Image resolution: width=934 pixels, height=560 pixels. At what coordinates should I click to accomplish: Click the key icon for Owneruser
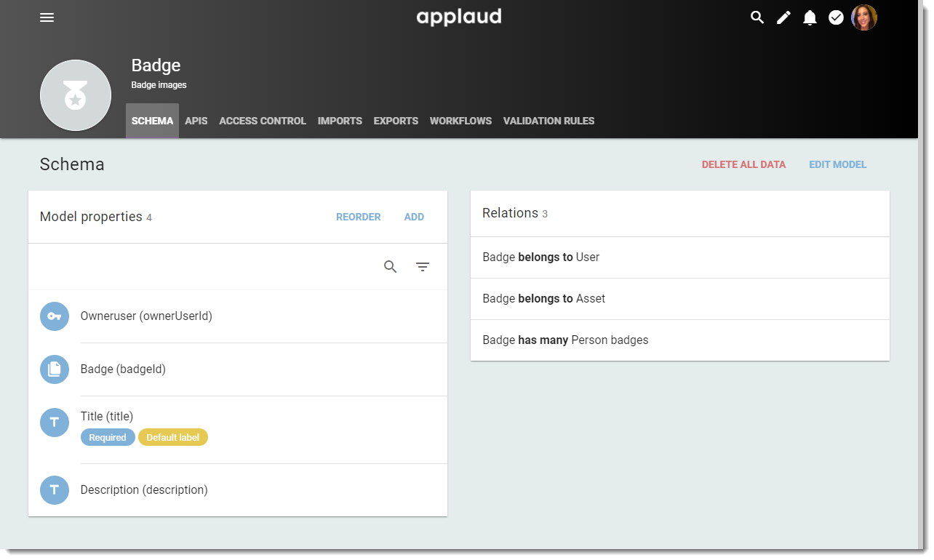tap(55, 316)
